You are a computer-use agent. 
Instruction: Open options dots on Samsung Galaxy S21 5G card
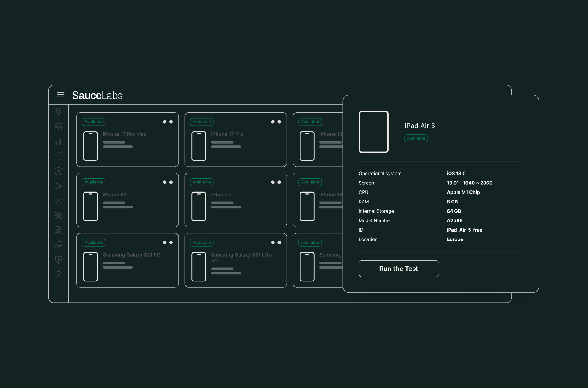pyautogui.click(x=168, y=243)
